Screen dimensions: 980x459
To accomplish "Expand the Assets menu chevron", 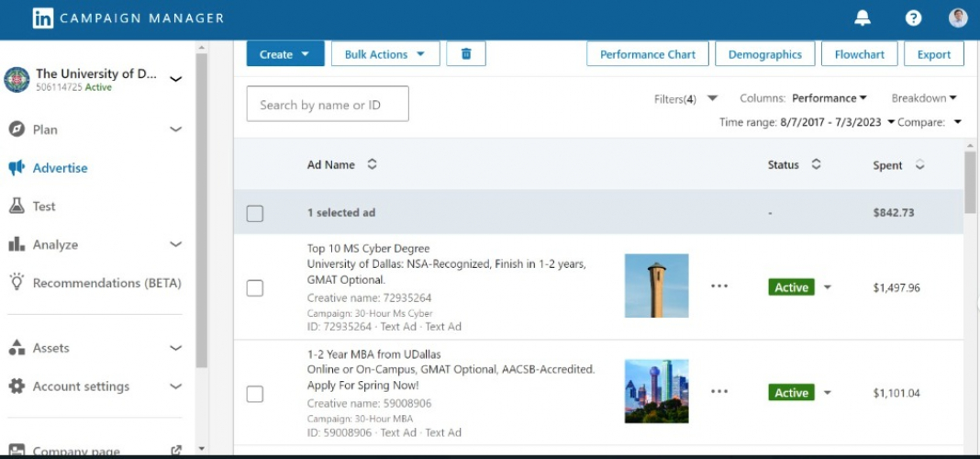I will (176, 348).
